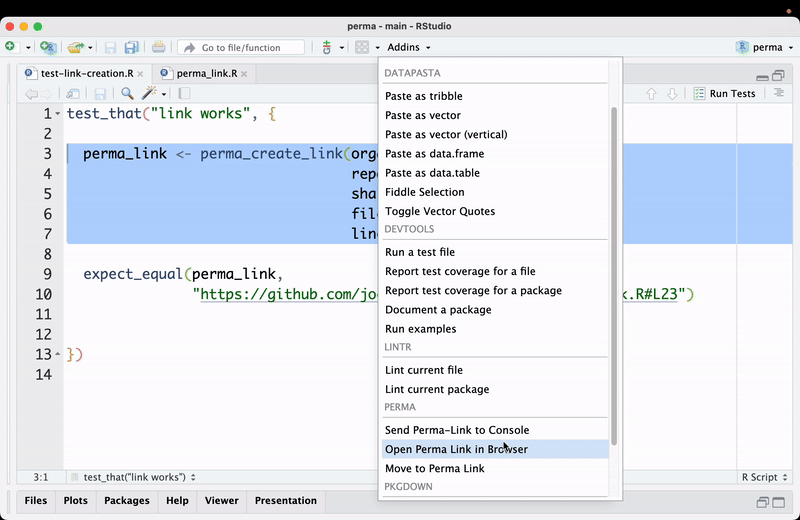Click the workspace panes grid icon
The height and width of the screenshot is (520, 800).
click(x=362, y=47)
